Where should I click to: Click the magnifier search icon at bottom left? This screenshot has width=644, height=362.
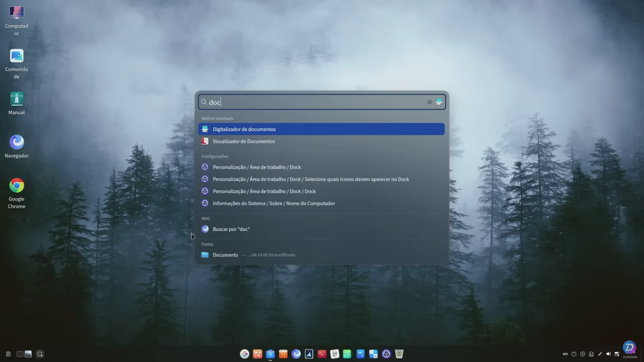[40, 354]
